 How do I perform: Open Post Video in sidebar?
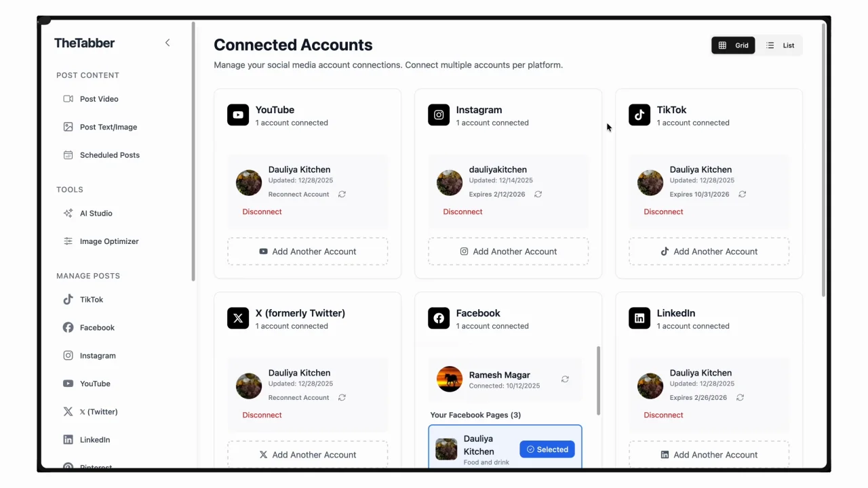click(x=98, y=99)
